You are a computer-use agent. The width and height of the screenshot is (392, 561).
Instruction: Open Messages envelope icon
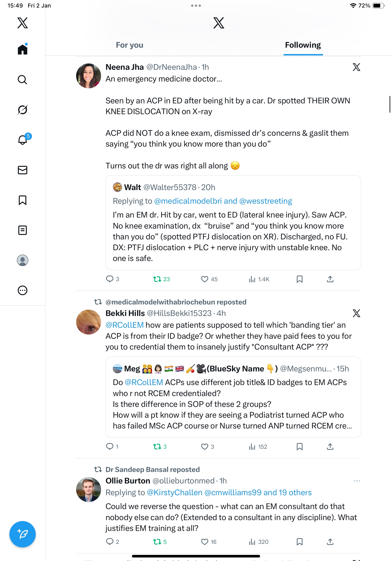[23, 170]
